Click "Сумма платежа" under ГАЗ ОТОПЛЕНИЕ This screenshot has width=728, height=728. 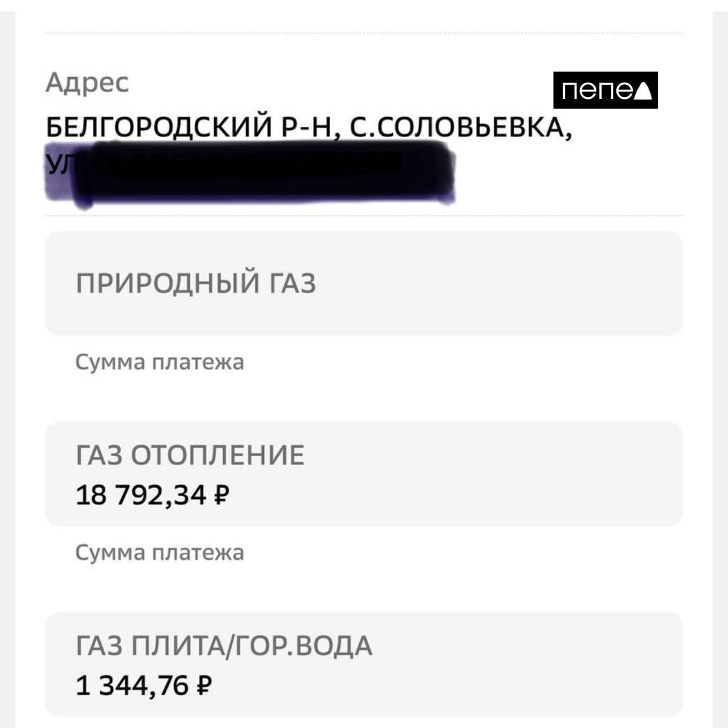(x=160, y=553)
